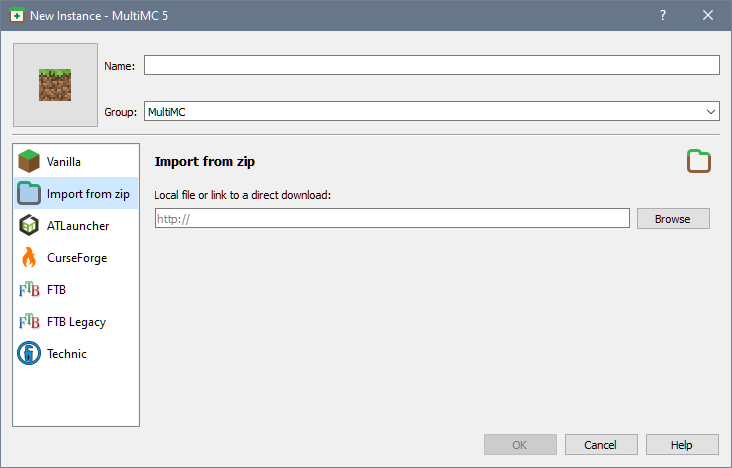Expand the Group dropdown arrow
Viewport: 732px width, 468px height.
coord(711,112)
